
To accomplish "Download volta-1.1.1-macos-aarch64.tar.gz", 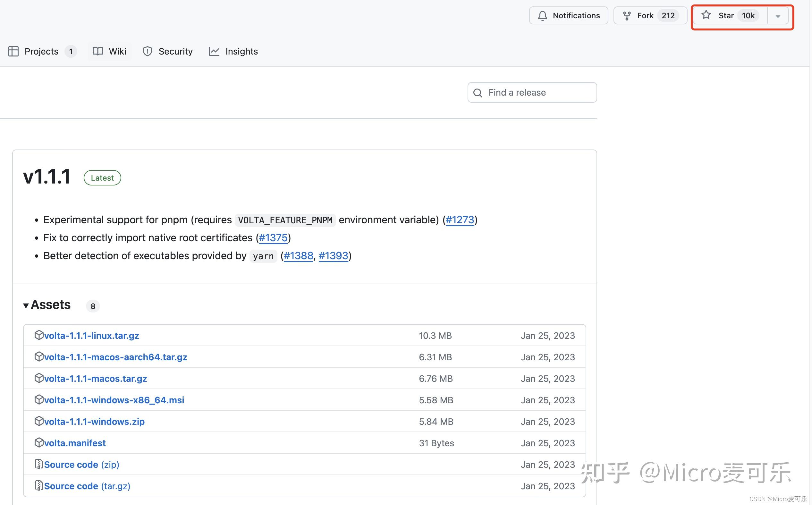I will [115, 357].
